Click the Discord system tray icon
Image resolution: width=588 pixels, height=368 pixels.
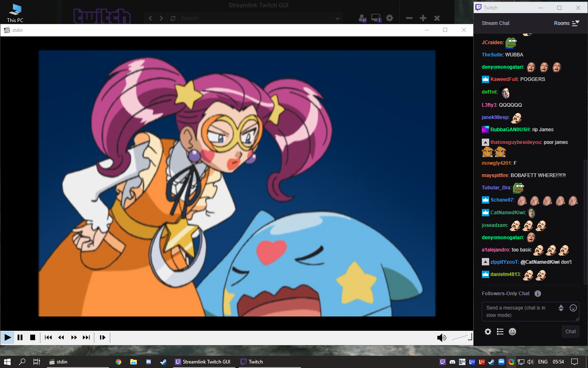click(452, 362)
